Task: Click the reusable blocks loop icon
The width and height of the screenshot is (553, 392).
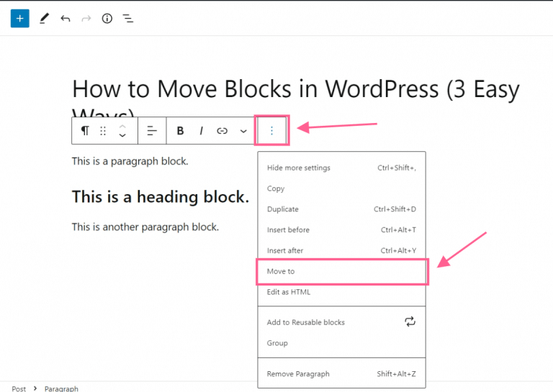Action: 410,322
